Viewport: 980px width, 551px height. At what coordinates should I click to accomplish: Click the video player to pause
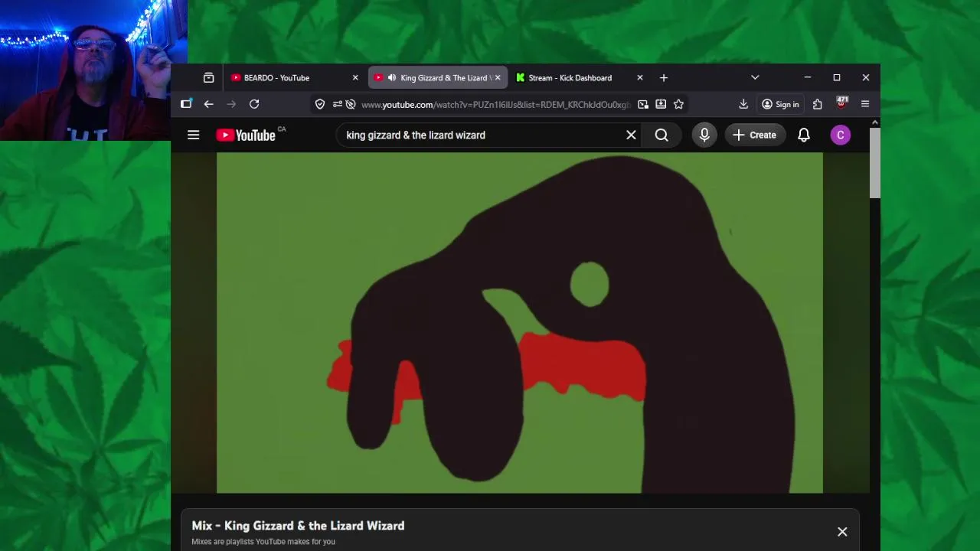coord(520,323)
